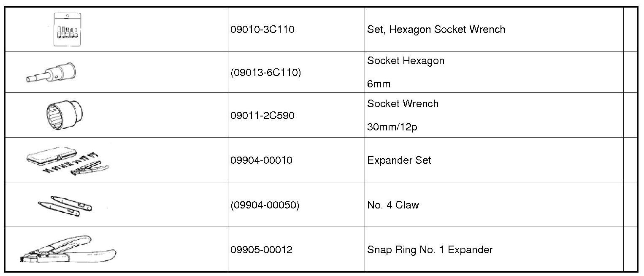Click part number (09904-00050)
Viewport: 644px width, 276px height.
265,205
